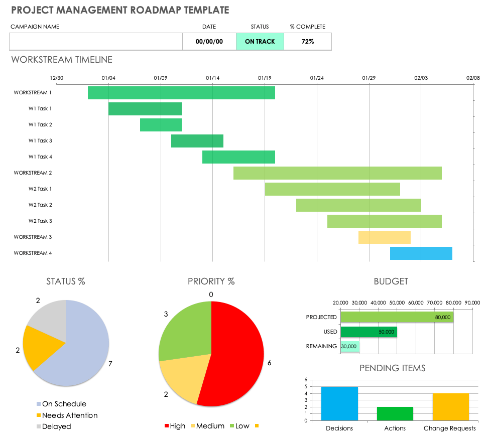Click the blue Workstream 4 bar

point(421,253)
